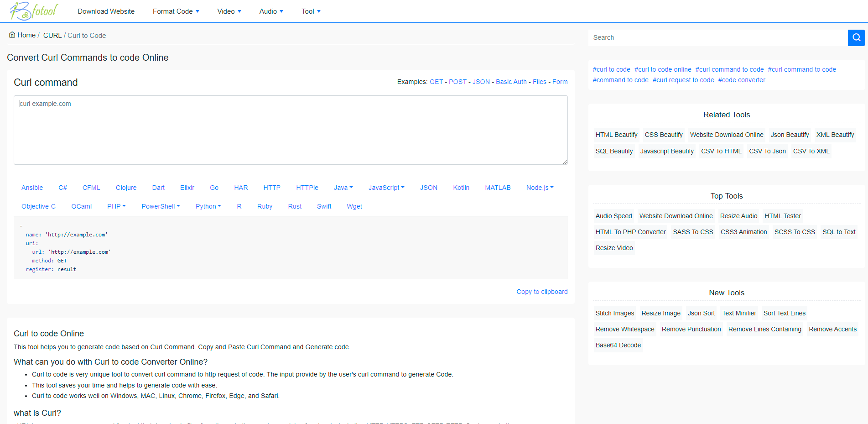
Task: Focus the Search input field
Action: [717, 37]
